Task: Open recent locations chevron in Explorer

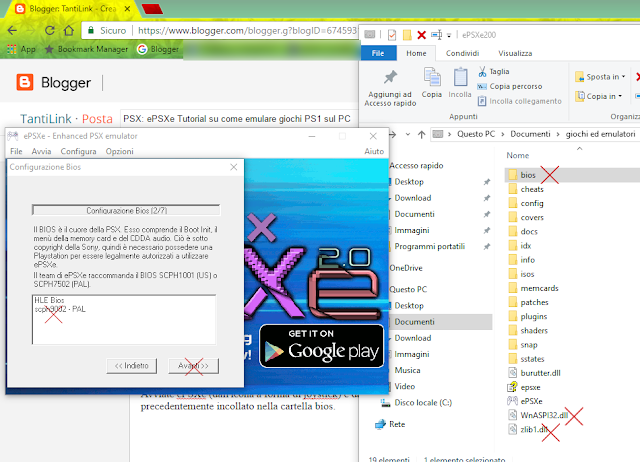Action: pos(408,134)
